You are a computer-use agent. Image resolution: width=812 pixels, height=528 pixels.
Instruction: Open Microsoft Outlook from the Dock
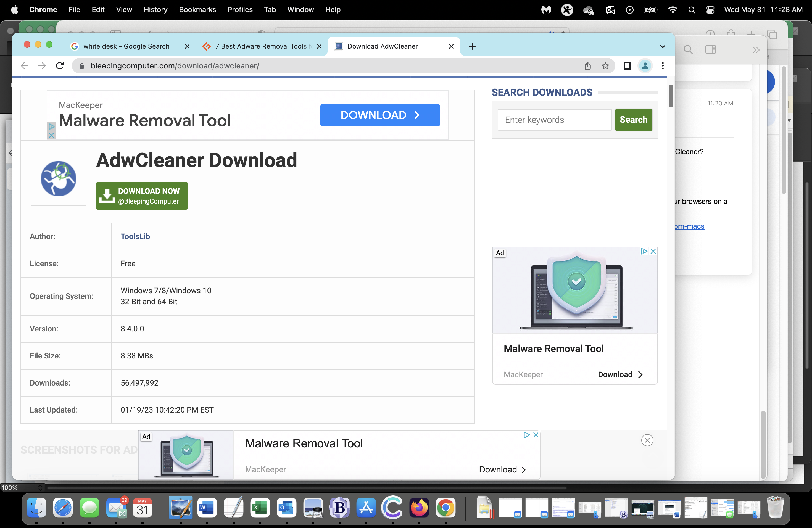pyautogui.click(x=286, y=508)
